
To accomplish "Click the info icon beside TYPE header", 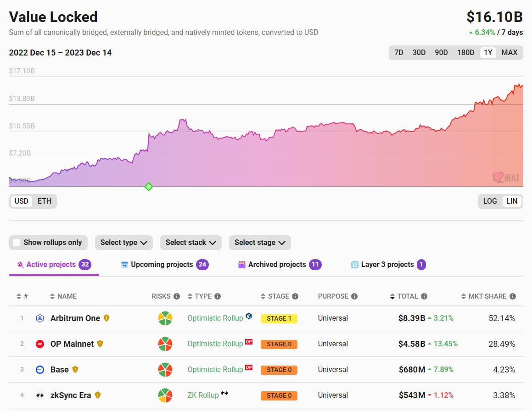I will tap(218, 296).
